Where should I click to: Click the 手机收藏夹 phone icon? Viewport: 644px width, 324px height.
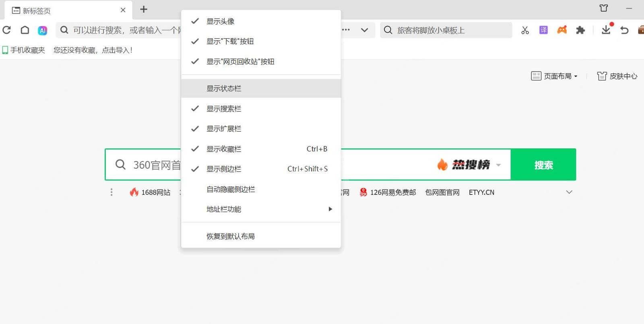[x=5, y=50]
